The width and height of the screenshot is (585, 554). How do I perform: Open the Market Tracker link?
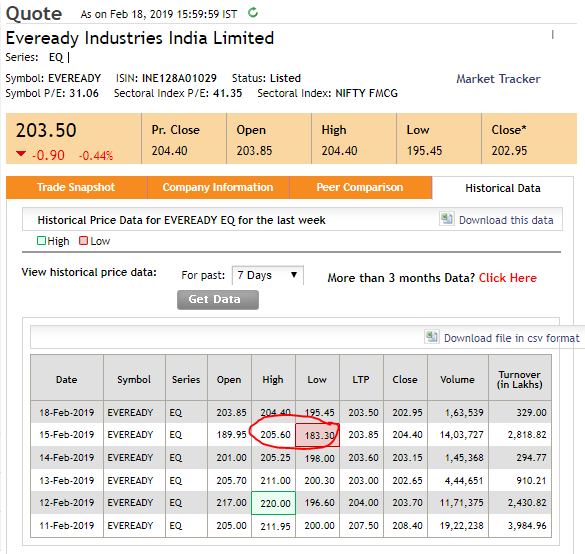[498, 79]
